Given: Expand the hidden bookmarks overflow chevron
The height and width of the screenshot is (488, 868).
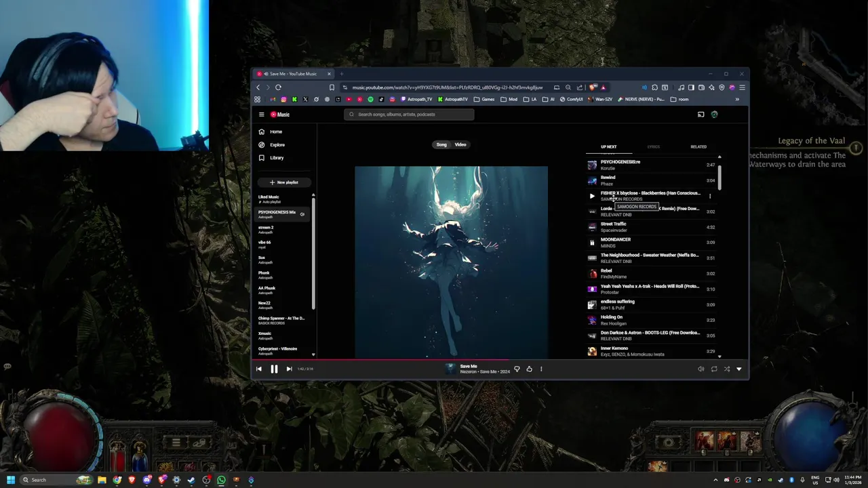Looking at the screenshot, I should point(737,99).
